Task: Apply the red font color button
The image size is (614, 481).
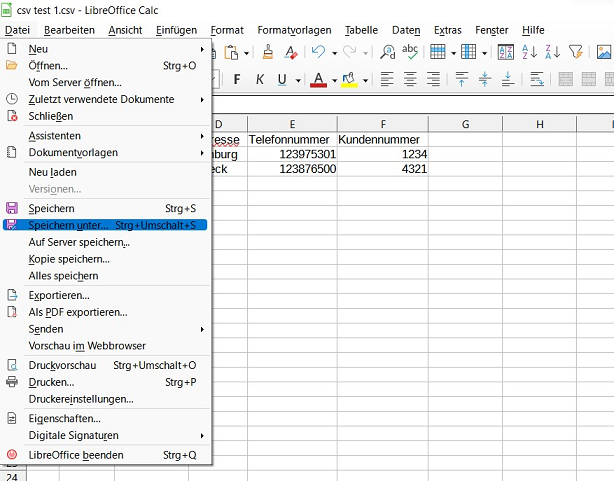Action: [318, 80]
